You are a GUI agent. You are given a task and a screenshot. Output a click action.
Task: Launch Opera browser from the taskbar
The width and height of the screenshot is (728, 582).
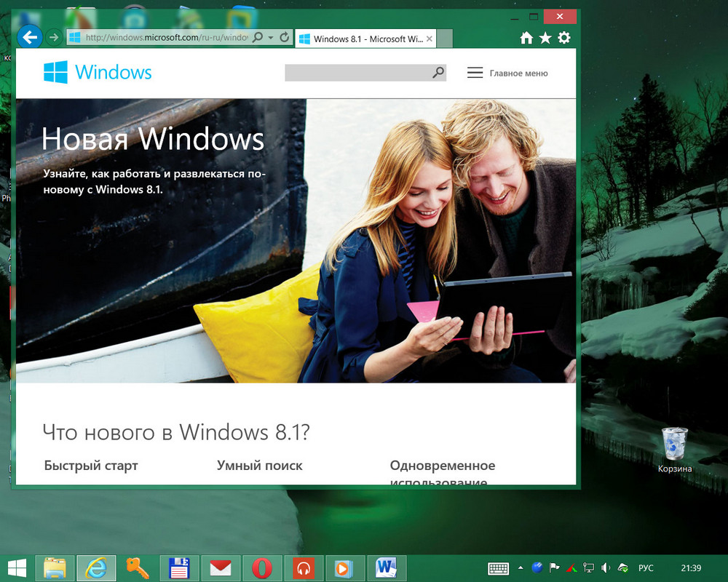pos(262,568)
